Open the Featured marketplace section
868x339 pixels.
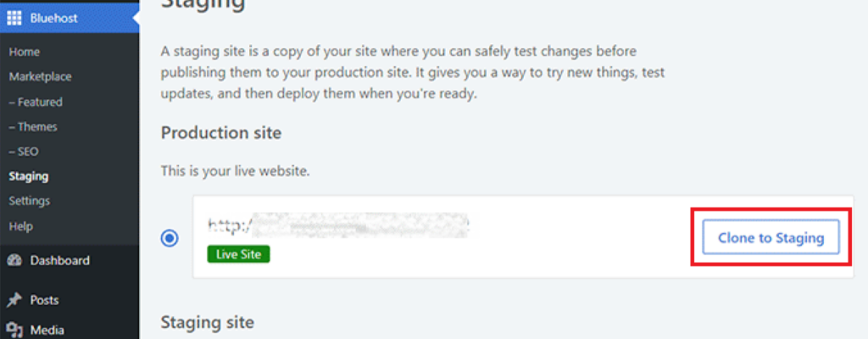pos(36,102)
